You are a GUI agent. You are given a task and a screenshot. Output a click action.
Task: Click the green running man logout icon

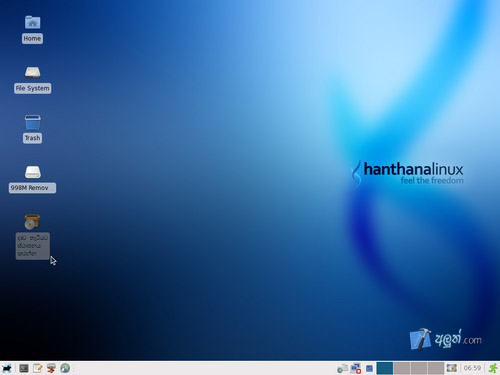click(493, 368)
